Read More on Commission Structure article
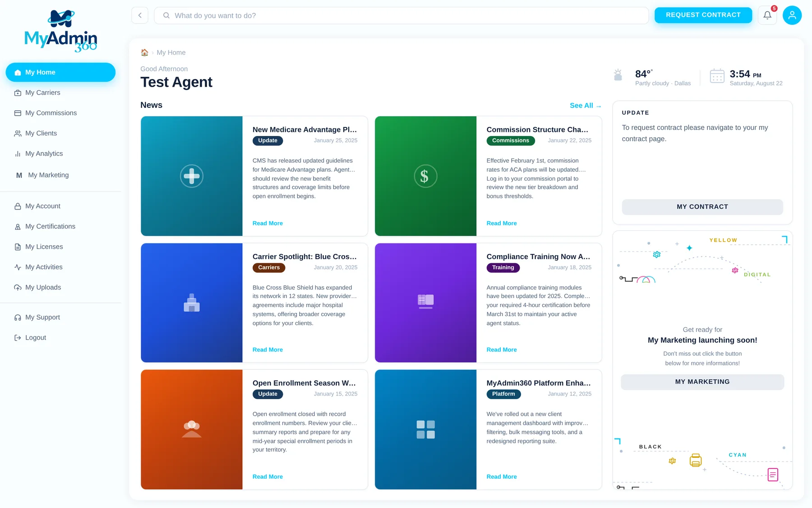The height and width of the screenshot is (508, 812). click(502, 223)
